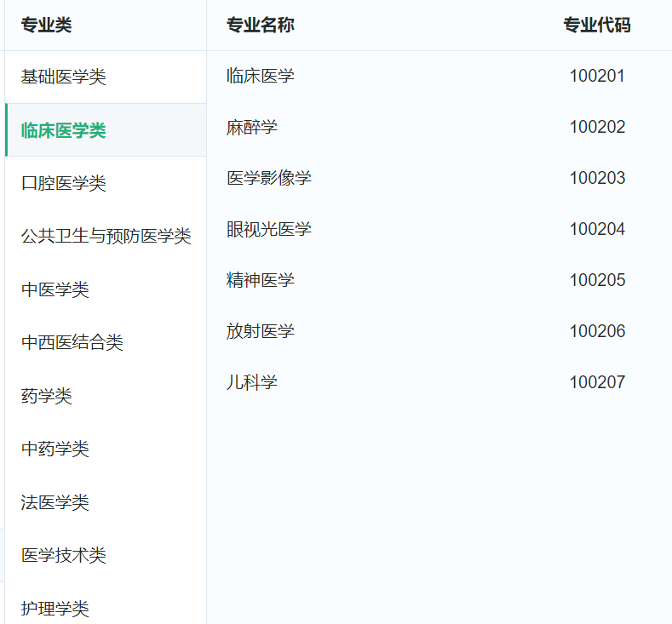Select 基础医学类 category
The height and width of the screenshot is (624, 672).
pos(63,77)
